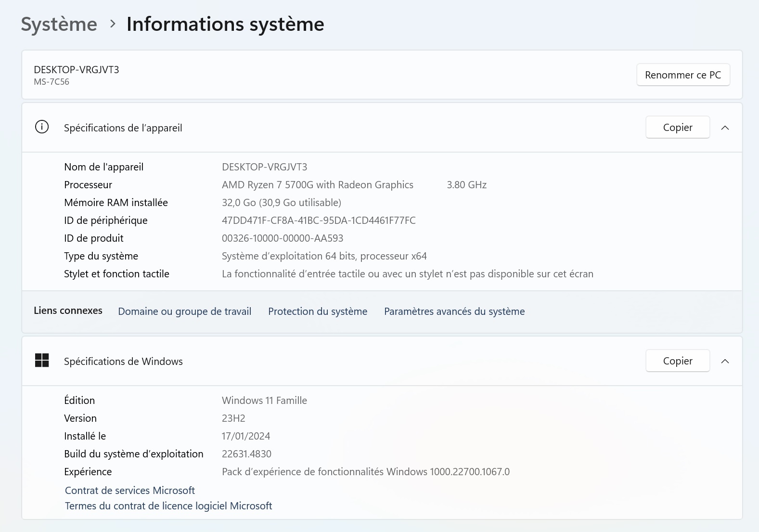Screen dimensions: 759x532
Task: Click the model text MS-7C56
Action: tap(51, 82)
